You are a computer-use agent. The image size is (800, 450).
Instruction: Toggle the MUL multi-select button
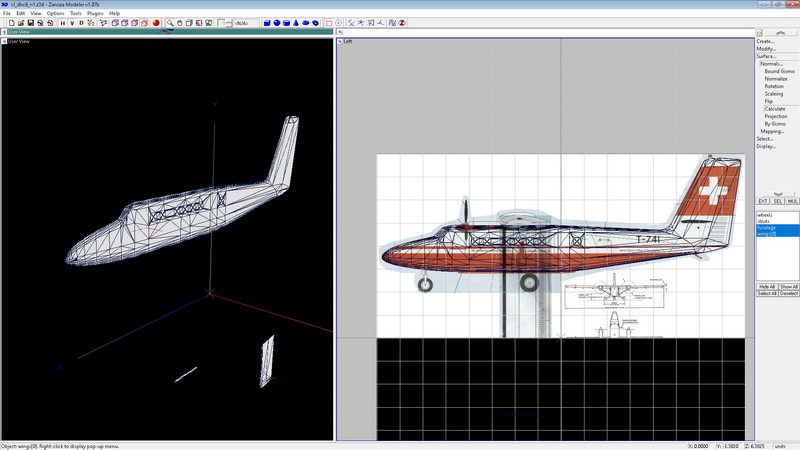(792, 200)
